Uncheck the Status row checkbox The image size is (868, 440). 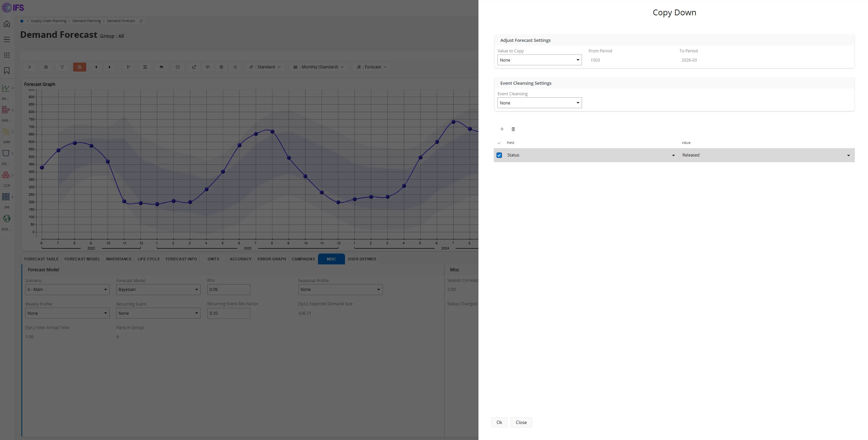point(499,155)
